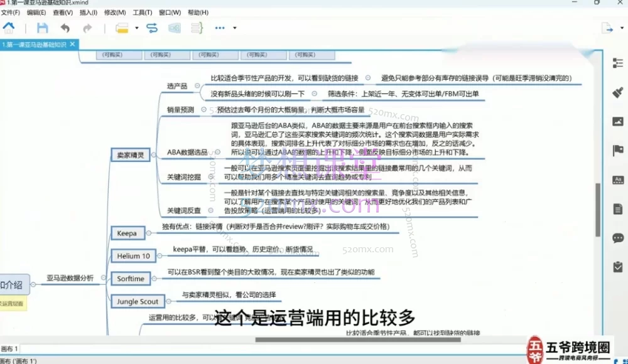This screenshot has width=628, height=364.
Task: Insert a summary bracket
Action: [x=197, y=28]
